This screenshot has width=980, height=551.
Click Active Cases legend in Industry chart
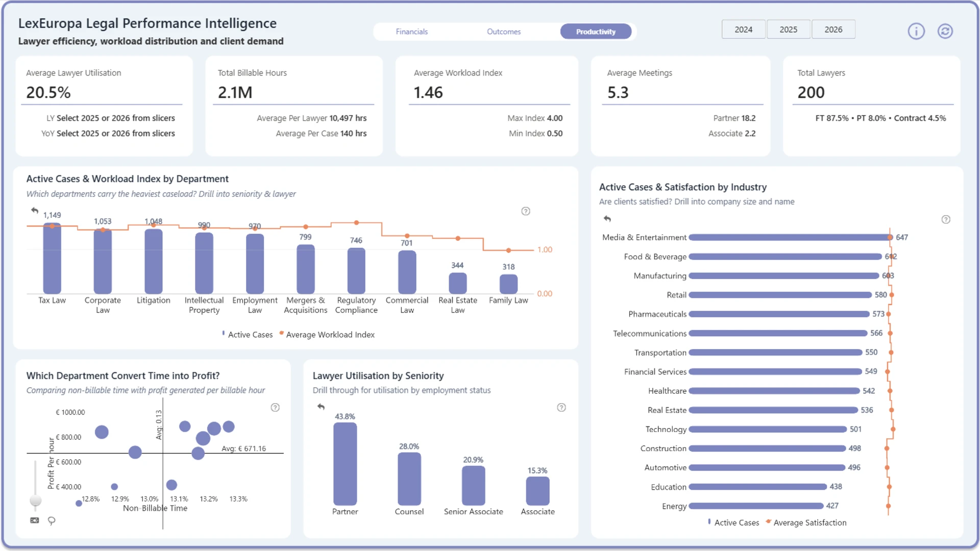tap(734, 522)
